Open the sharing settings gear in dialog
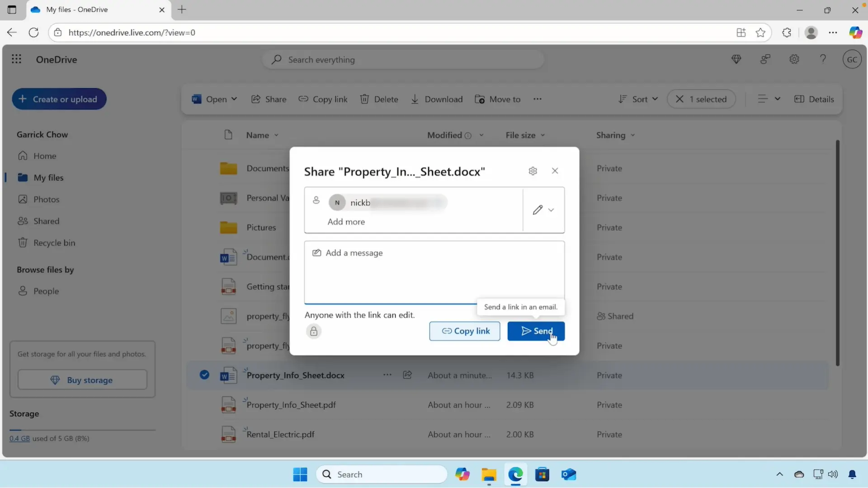868x488 pixels. pos(533,171)
